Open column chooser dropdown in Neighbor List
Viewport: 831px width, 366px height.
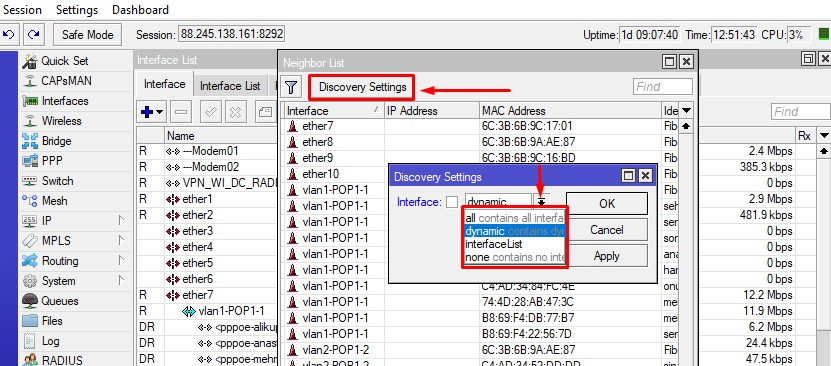686,111
